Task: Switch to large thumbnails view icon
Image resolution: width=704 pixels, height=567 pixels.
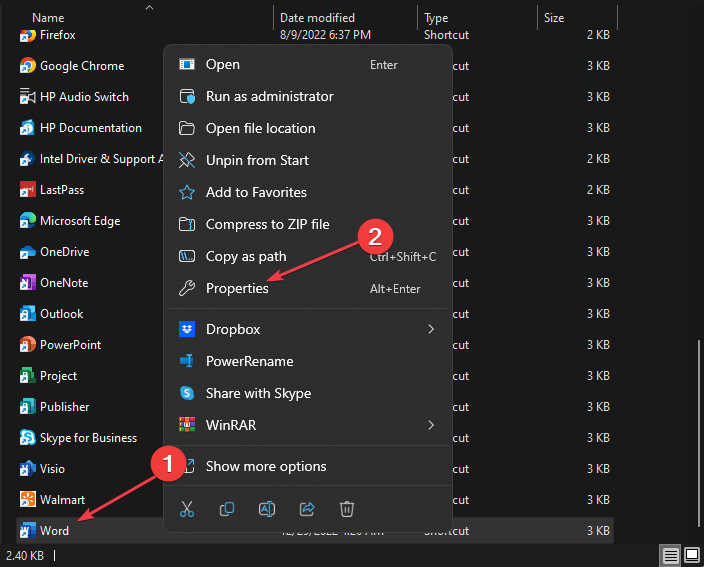Action: click(x=692, y=556)
